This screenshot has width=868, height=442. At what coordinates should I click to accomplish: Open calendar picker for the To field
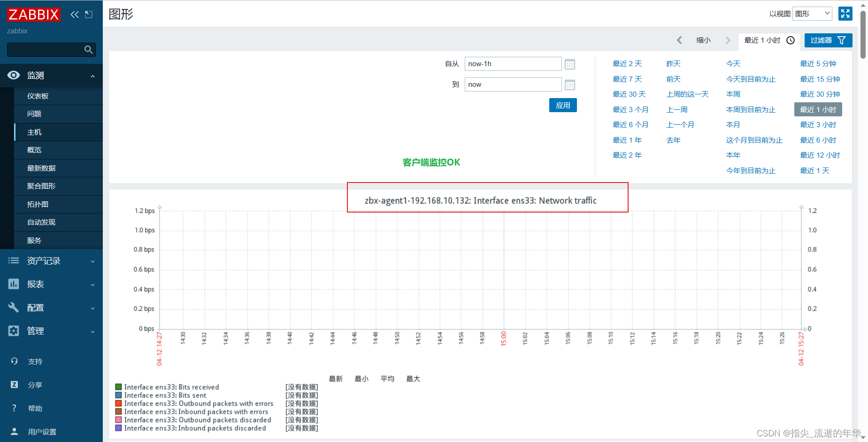click(570, 85)
